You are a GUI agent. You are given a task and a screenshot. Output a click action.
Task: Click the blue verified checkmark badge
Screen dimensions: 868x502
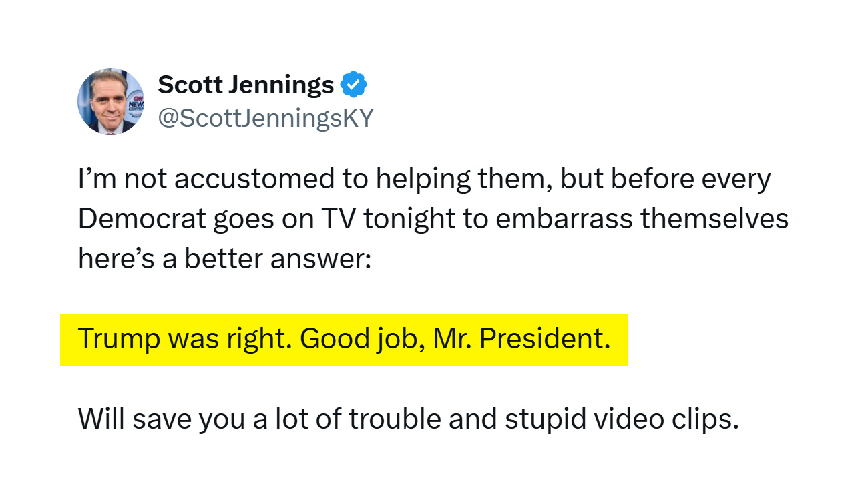point(354,85)
